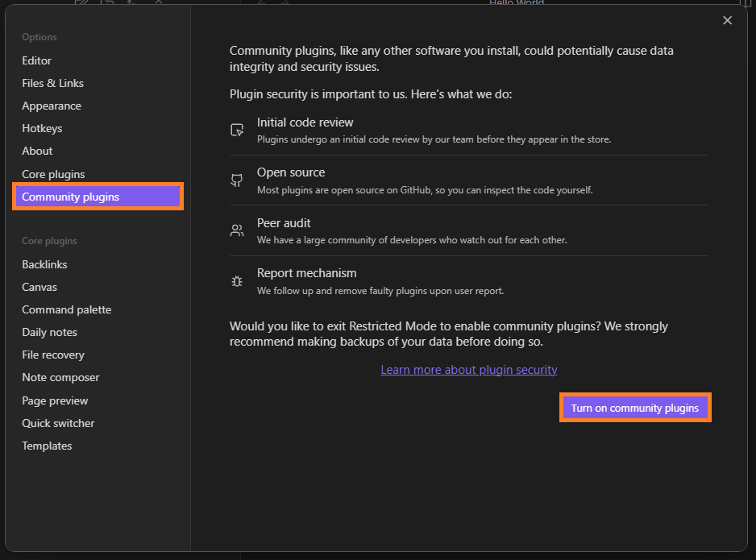
Task: Open the Hotkeys settings page
Action: tap(42, 128)
